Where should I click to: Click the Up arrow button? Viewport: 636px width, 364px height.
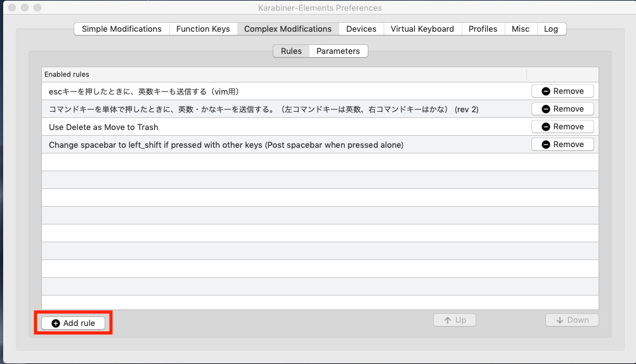(454, 320)
